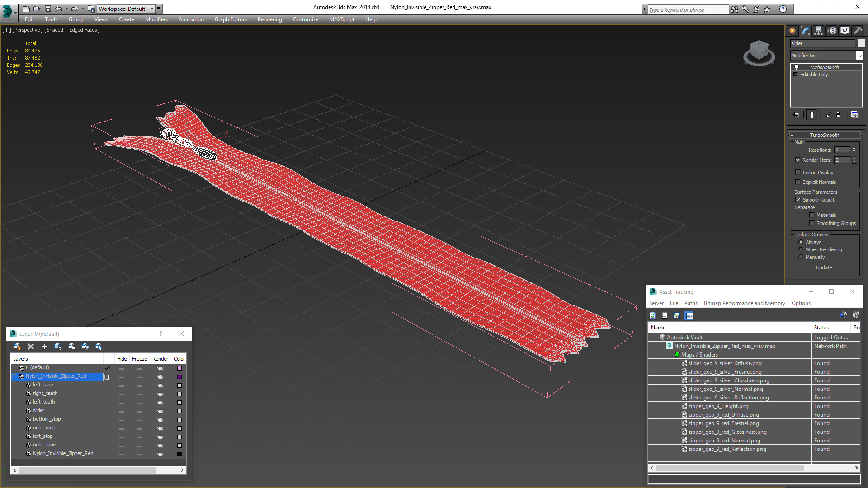This screenshot has width=868, height=488.
Task: Toggle Render Iters checkbox
Action: click(797, 160)
